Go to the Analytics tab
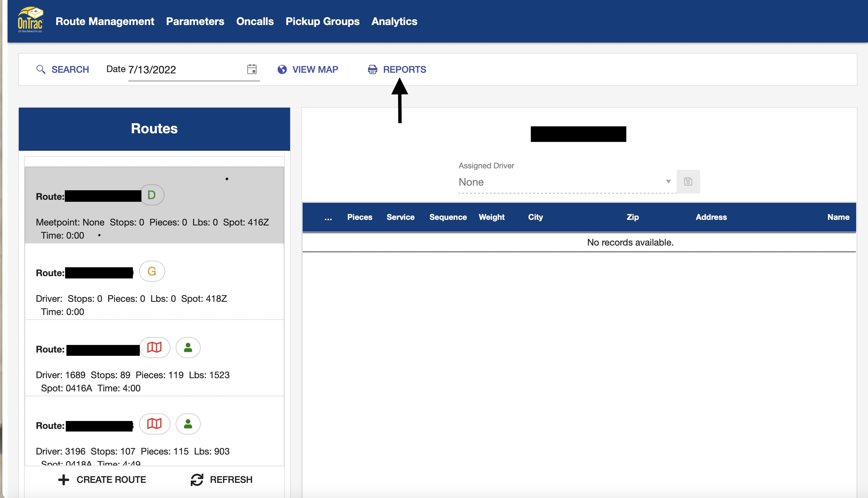 tap(394, 21)
